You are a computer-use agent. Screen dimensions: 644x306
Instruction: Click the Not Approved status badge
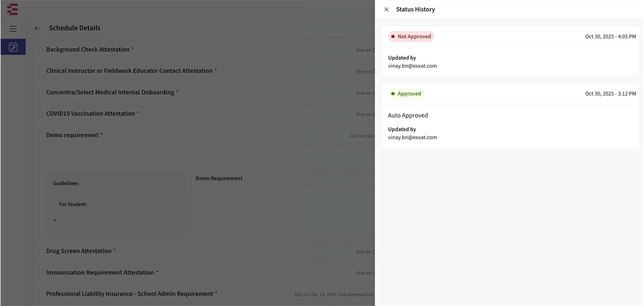(411, 37)
